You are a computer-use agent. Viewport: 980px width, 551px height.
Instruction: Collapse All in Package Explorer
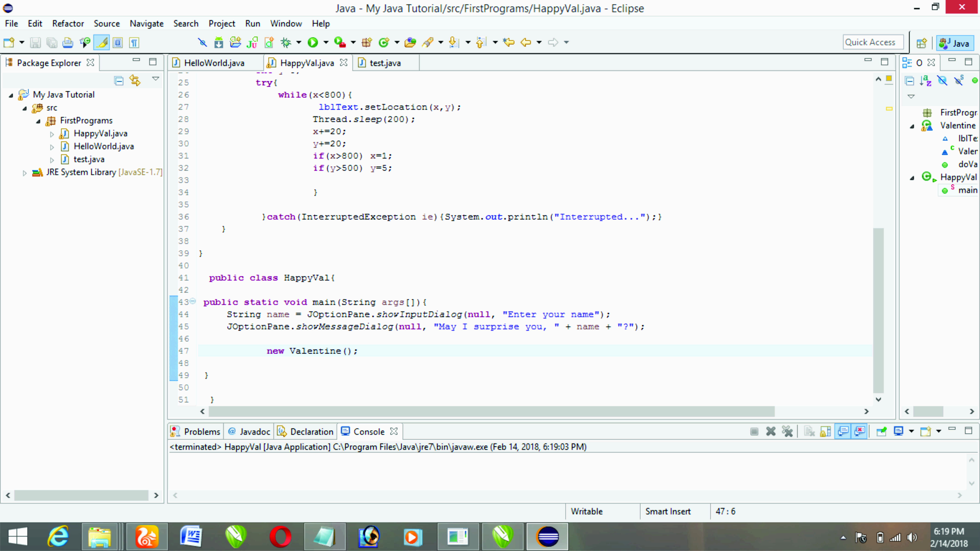pos(119,81)
